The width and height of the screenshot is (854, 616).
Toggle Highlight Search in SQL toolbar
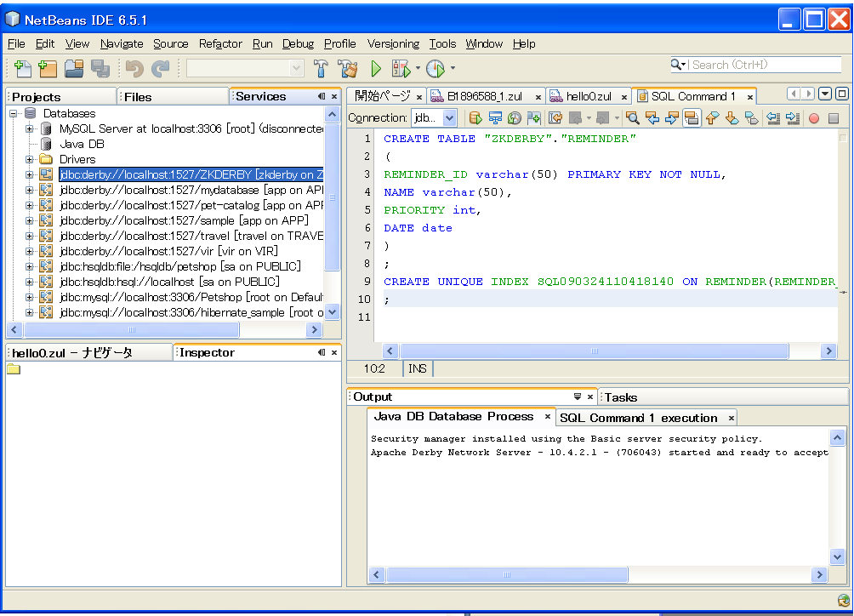(692, 117)
